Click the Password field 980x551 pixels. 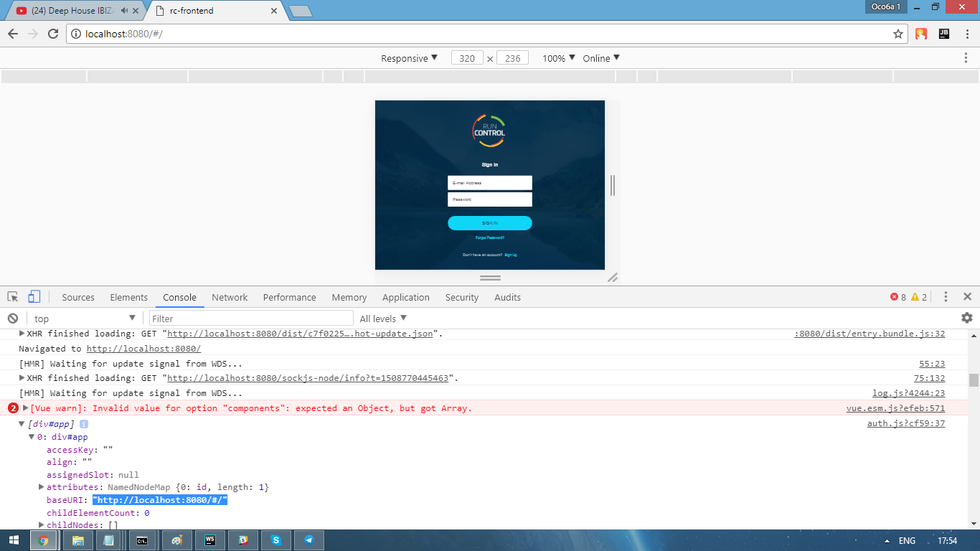pyautogui.click(x=490, y=199)
